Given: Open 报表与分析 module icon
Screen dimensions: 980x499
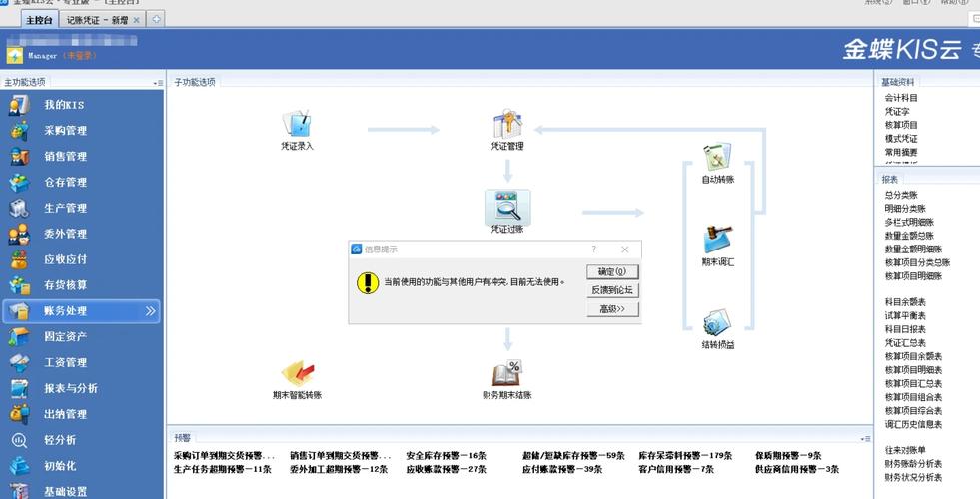Looking at the screenshot, I should click(19, 388).
